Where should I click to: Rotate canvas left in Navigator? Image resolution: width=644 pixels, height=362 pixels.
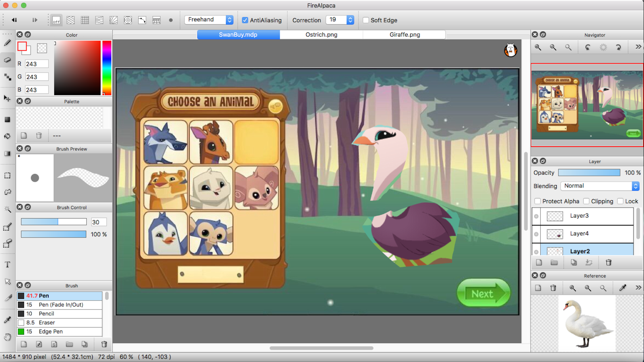point(588,47)
